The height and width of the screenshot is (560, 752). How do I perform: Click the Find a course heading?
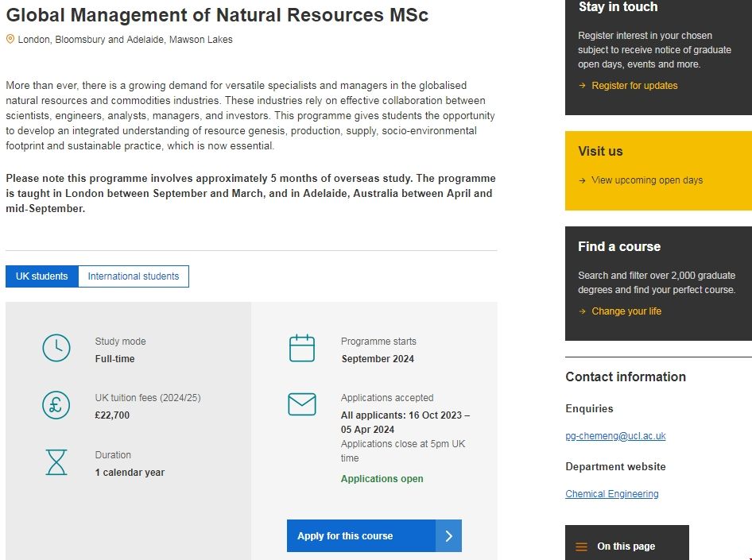pyautogui.click(x=619, y=246)
